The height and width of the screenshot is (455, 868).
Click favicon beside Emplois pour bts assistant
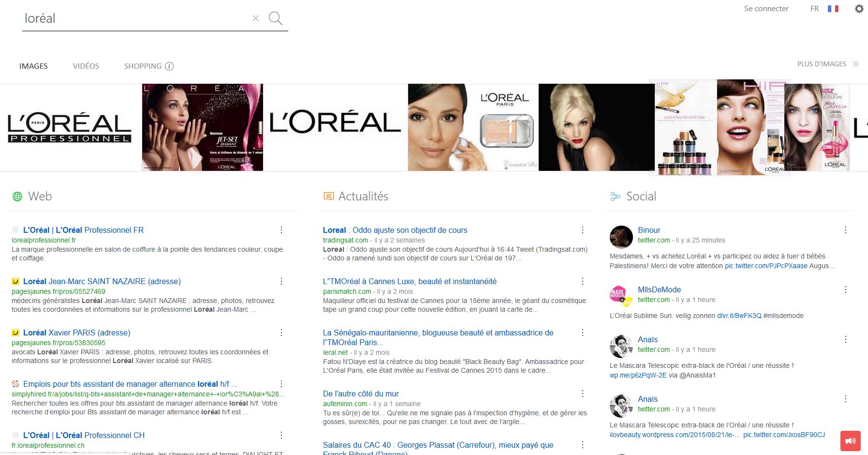pos(15,384)
